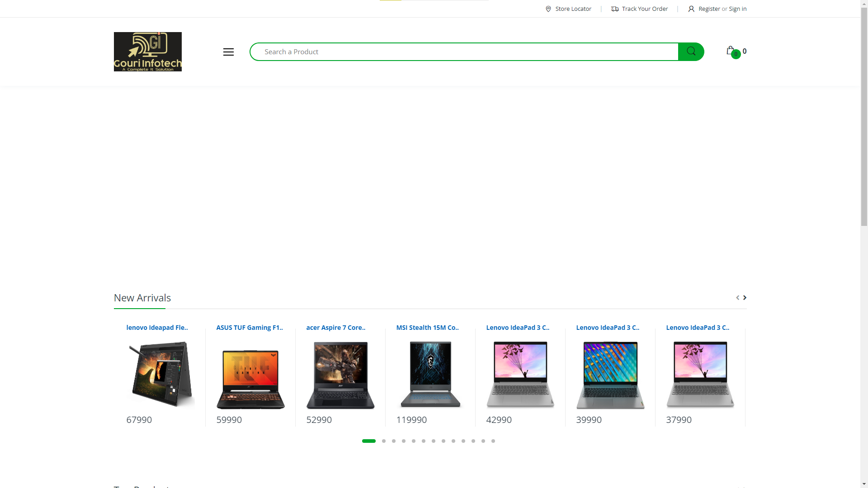
Task: Show previous New Arrivals with left arrow
Action: pyautogui.click(x=738, y=297)
